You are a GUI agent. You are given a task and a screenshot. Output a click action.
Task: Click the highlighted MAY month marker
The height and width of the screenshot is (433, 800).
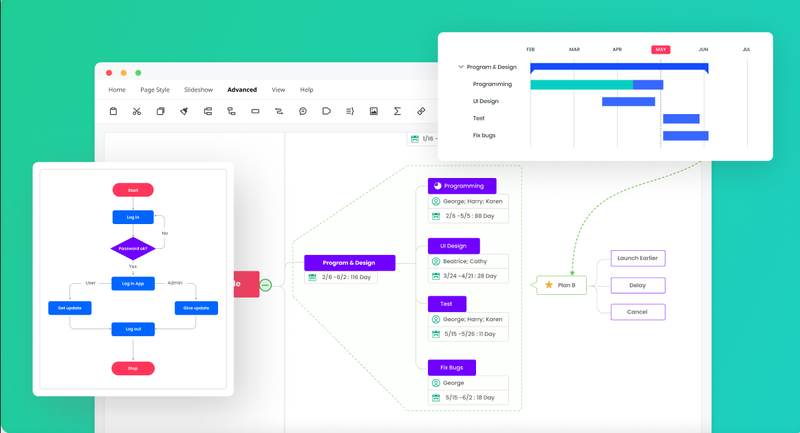click(661, 49)
